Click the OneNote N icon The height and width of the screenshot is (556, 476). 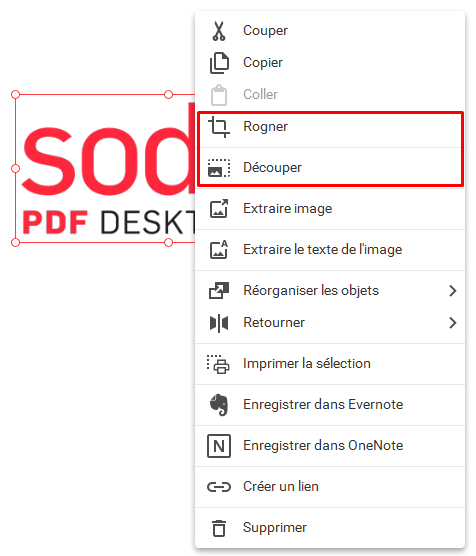pyautogui.click(x=219, y=446)
